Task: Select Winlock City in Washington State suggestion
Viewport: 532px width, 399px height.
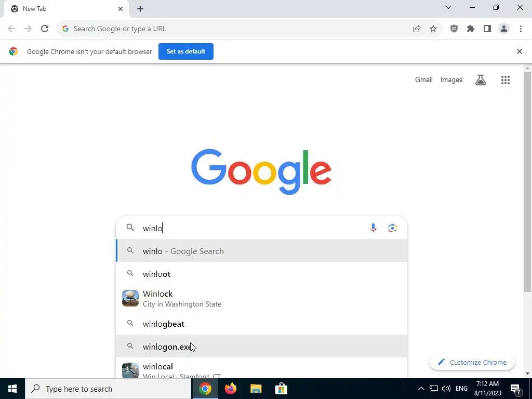Action: [x=262, y=299]
